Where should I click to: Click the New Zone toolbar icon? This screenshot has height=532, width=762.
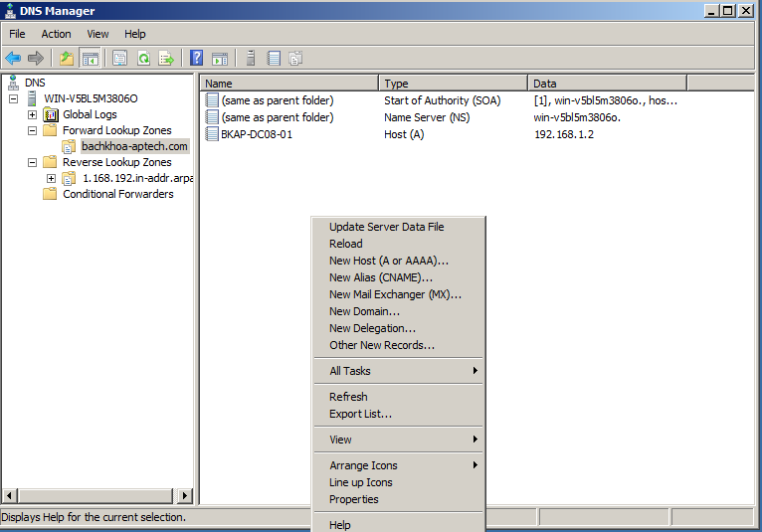click(x=295, y=59)
